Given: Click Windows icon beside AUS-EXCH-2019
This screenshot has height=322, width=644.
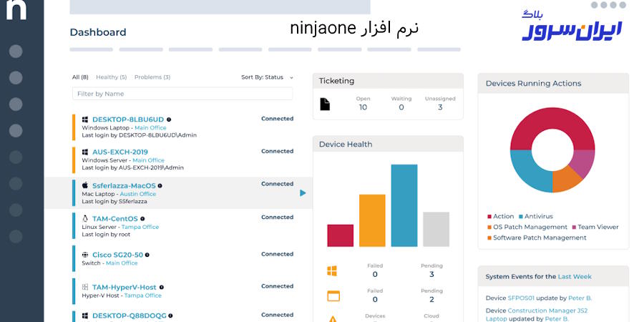Looking at the screenshot, I should click(x=85, y=152).
